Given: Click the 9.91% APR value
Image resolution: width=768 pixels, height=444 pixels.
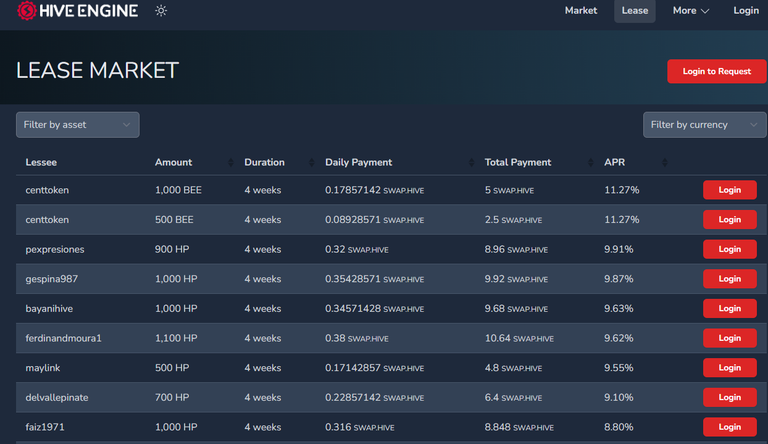Looking at the screenshot, I should (619, 249).
